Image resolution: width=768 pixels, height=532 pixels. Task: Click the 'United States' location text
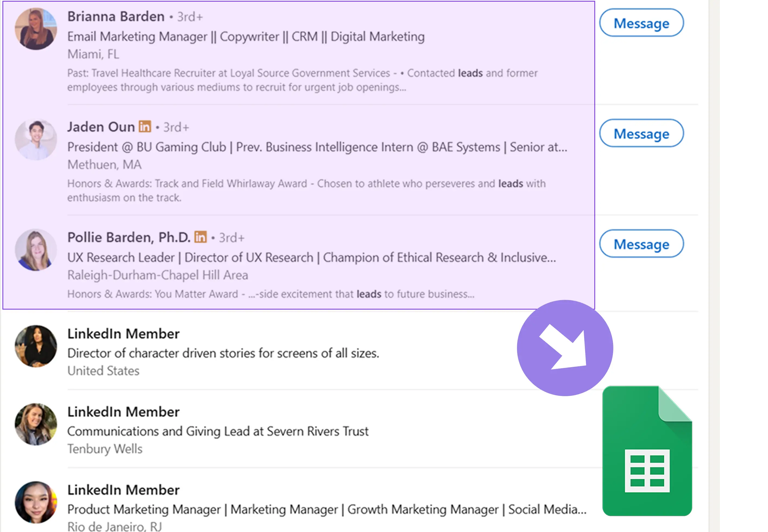tap(103, 371)
